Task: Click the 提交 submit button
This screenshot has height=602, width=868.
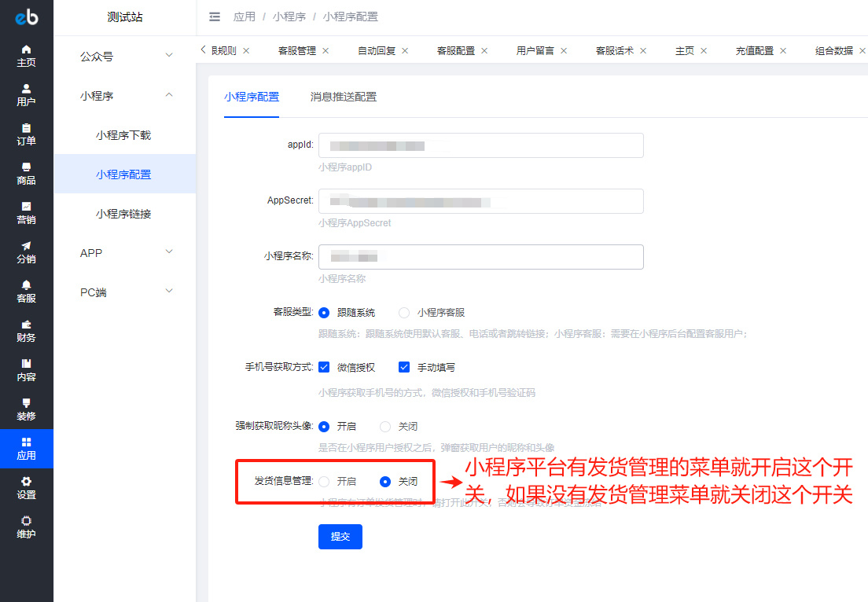Action: point(340,536)
